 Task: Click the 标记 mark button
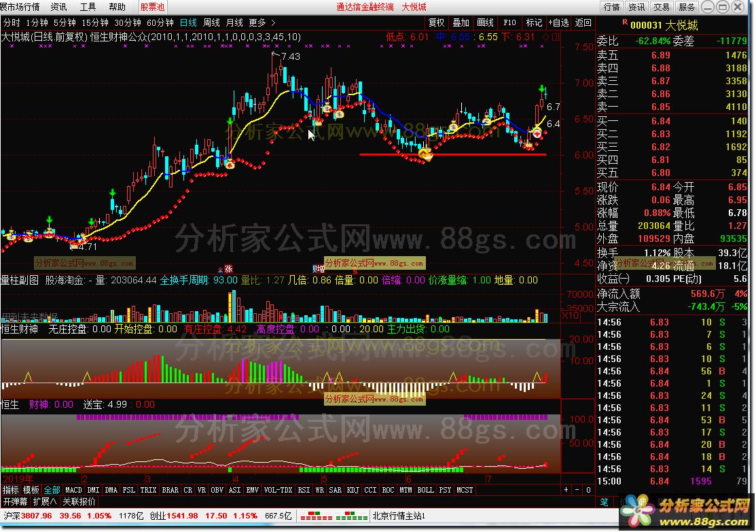click(534, 22)
